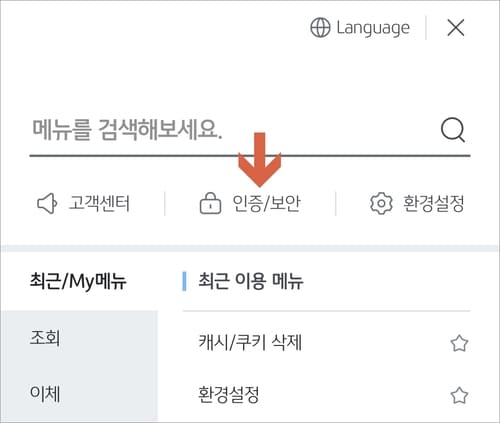Open 캐시/쿠키 삭제 recent menu item
This screenshot has height=423, width=500.
pos(250,342)
